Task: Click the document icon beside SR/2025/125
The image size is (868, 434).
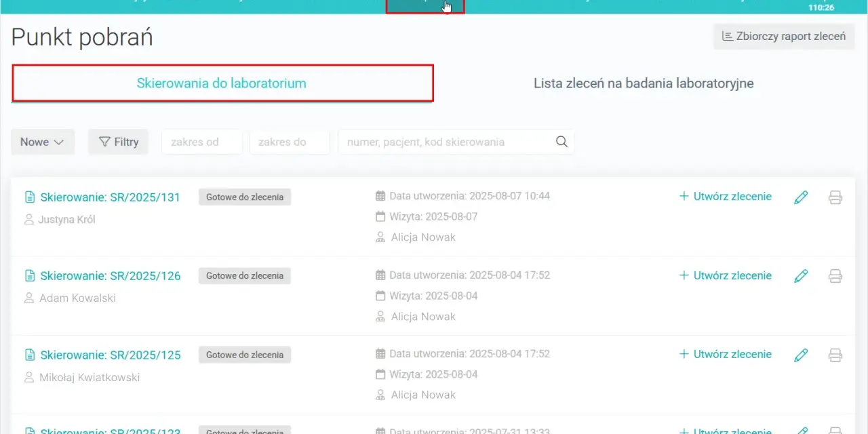Action: coord(30,355)
